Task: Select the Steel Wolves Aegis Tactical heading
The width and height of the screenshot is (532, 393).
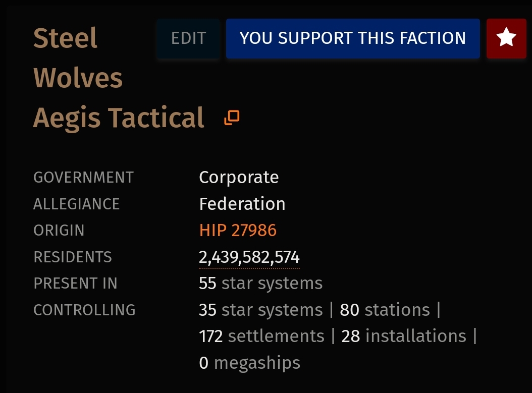Action: pos(119,78)
